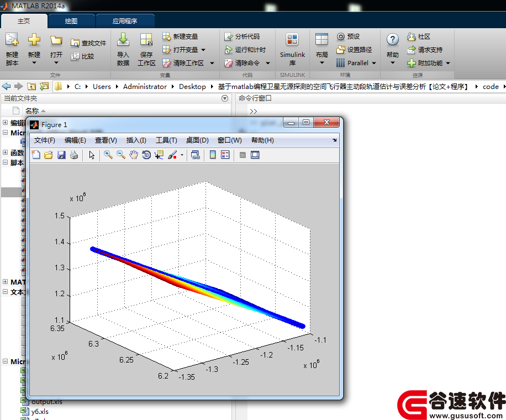The width and height of the screenshot is (506, 420).
Task: Expand the 清除命令 dropdown arrow
Action: (268, 63)
